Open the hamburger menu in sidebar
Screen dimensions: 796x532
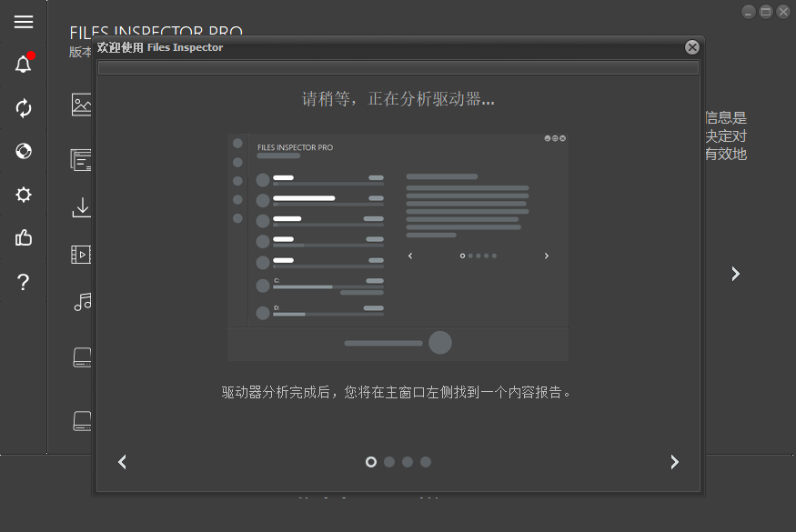[x=24, y=22]
